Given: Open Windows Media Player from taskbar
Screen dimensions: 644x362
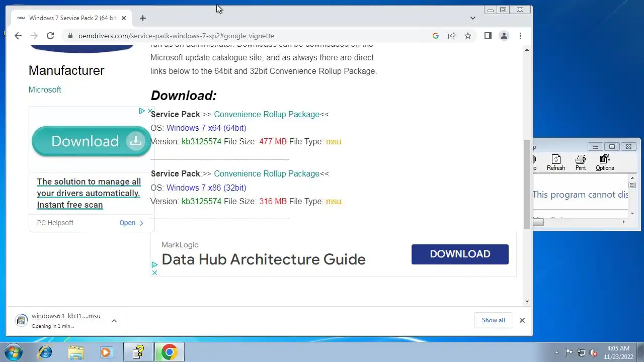Looking at the screenshot, I should coord(107,352).
